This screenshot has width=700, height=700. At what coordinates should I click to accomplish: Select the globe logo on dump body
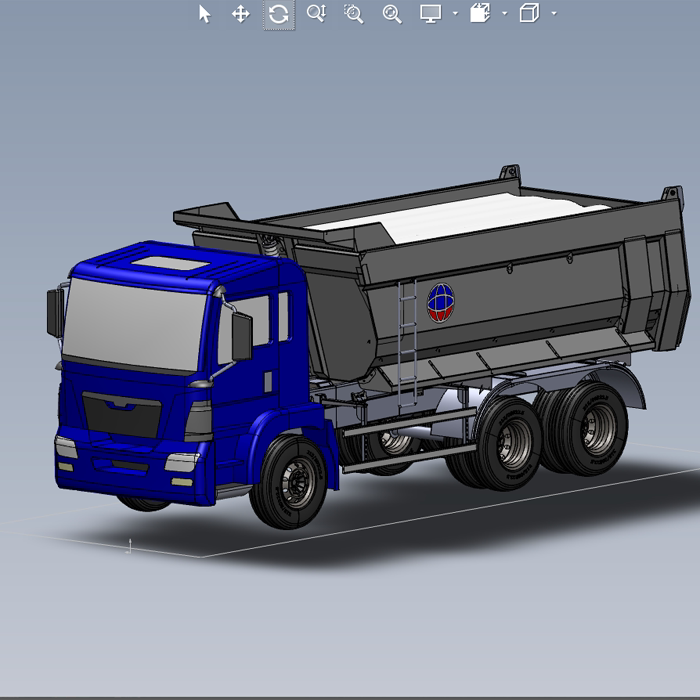coord(441,302)
